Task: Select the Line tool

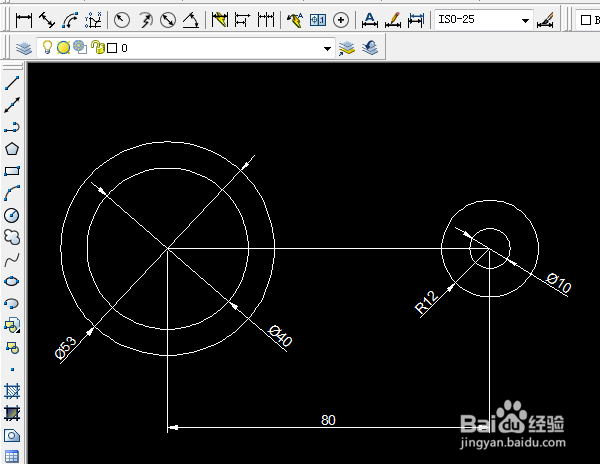Action: (x=12, y=83)
